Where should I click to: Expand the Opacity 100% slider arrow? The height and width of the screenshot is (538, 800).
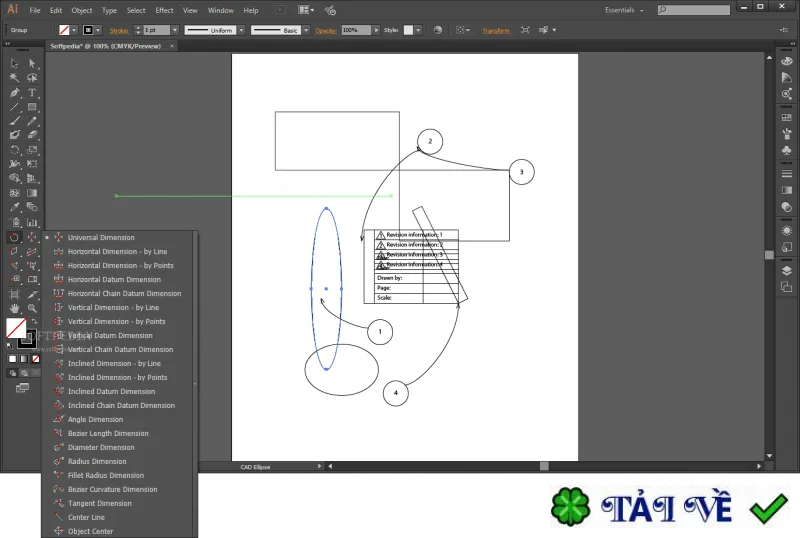pyautogui.click(x=376, y=30)
